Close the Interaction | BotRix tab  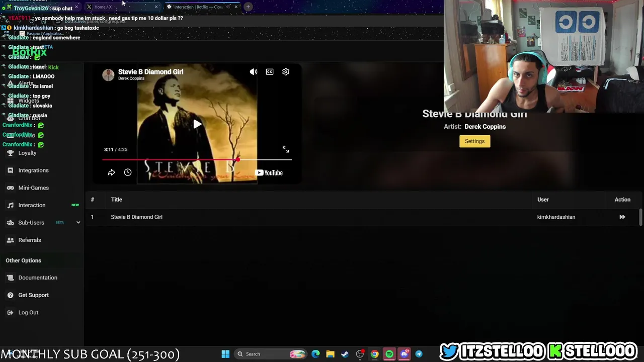click(x=236, y=7)
